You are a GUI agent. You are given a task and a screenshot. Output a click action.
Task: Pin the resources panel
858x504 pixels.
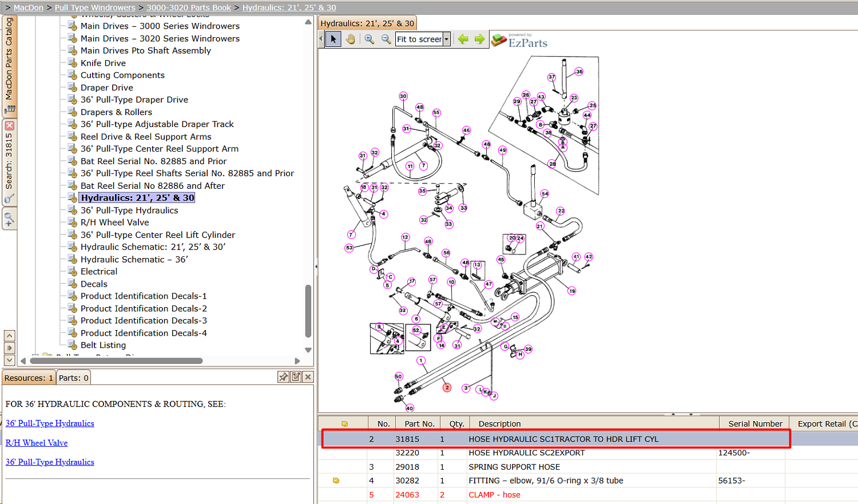coord(283,377)
